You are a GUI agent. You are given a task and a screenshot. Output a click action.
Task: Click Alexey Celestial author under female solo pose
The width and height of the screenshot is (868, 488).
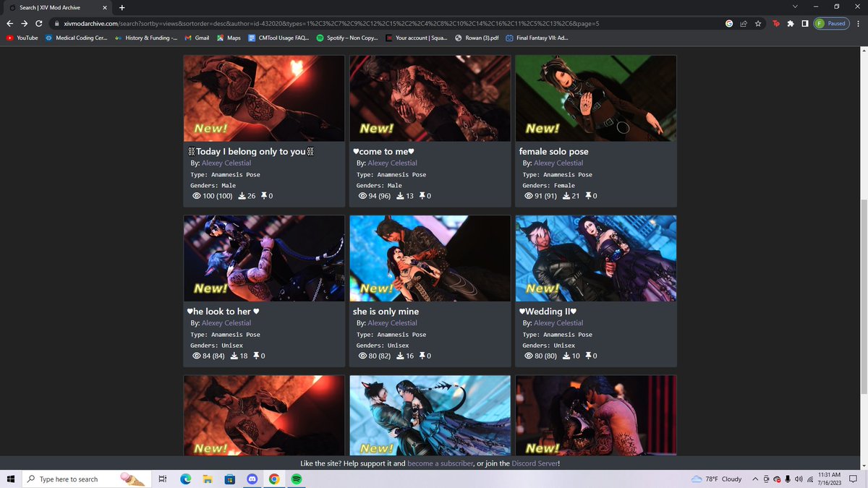[x=558, y=163]
